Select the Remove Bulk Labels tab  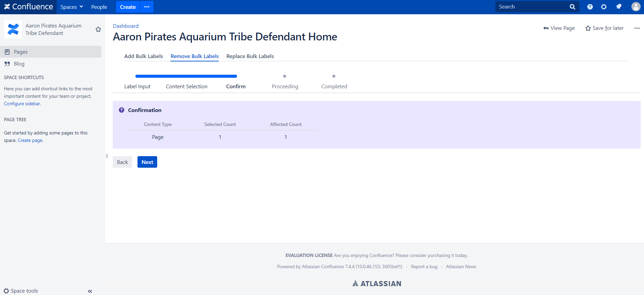(x=195, y=56)
